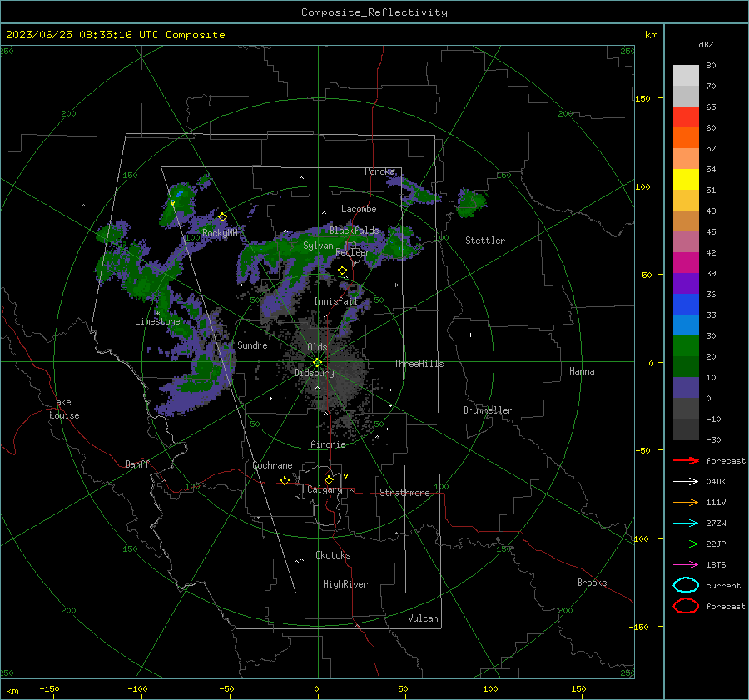Click the Sundre city label
The height and width of the screenshot is (700, 749).
(252, 345)
